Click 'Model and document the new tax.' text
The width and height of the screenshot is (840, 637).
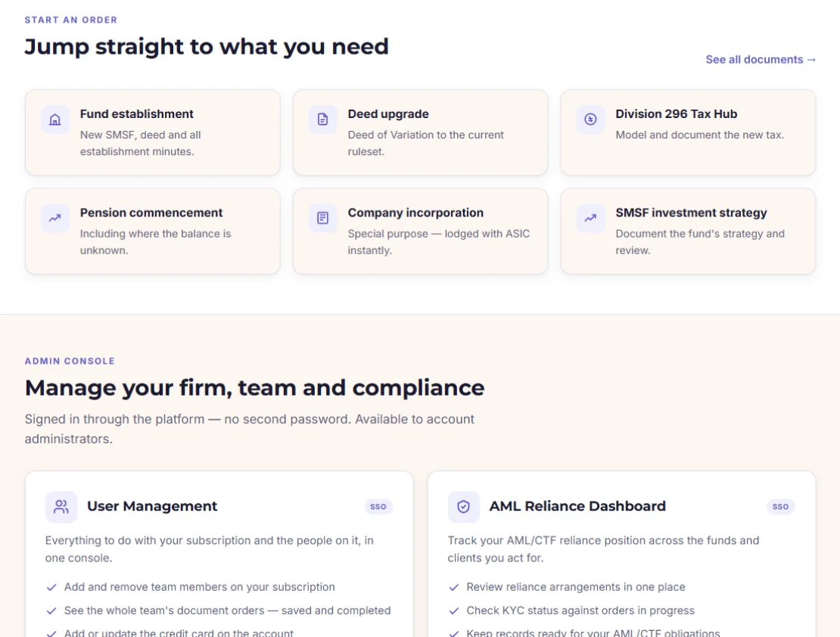700,135
